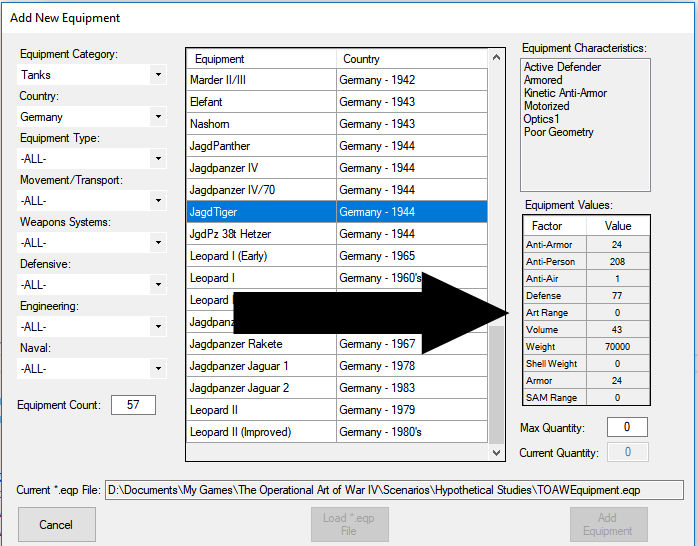The image size is (698, 546).
Task: Click the Max Quantity input field
Action: tap(627, 427)
